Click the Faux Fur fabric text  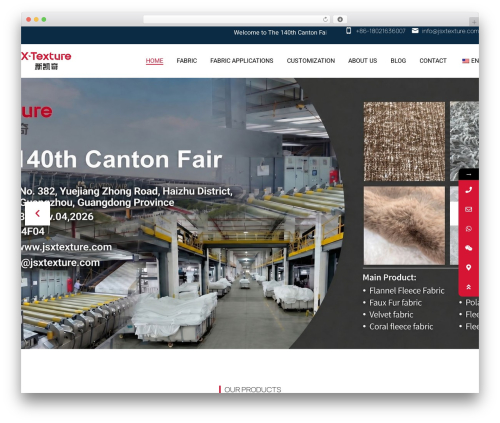point(395,303)
